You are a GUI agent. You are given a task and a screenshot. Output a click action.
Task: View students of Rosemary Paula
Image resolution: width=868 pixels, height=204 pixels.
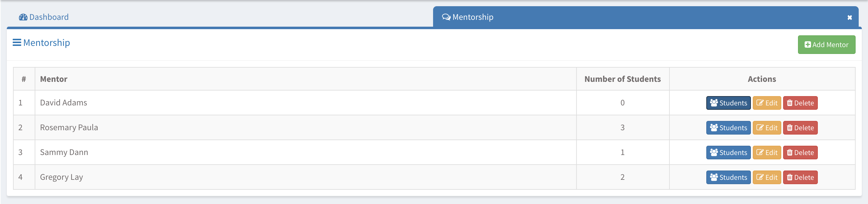[728, 128]
